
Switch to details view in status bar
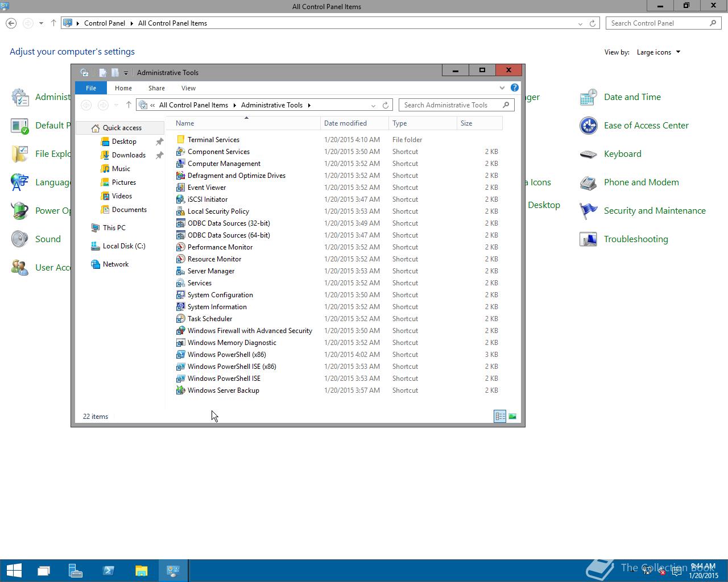click(x=500, y=417)
